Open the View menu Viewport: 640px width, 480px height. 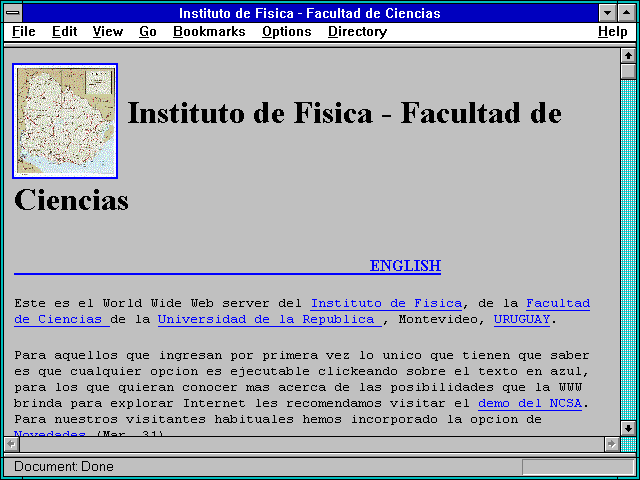(x=108, y=32)
